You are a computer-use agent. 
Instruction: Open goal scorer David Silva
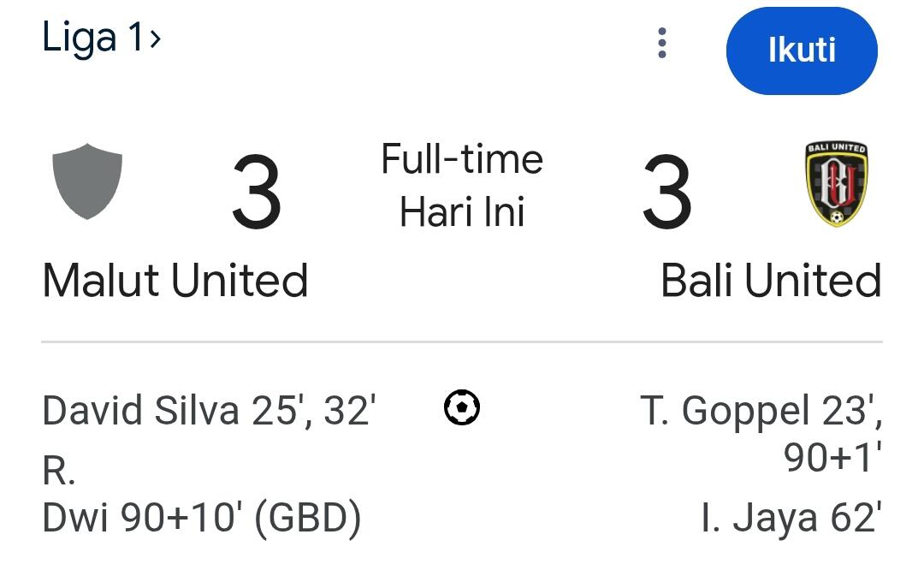click(x=141, y=411)
